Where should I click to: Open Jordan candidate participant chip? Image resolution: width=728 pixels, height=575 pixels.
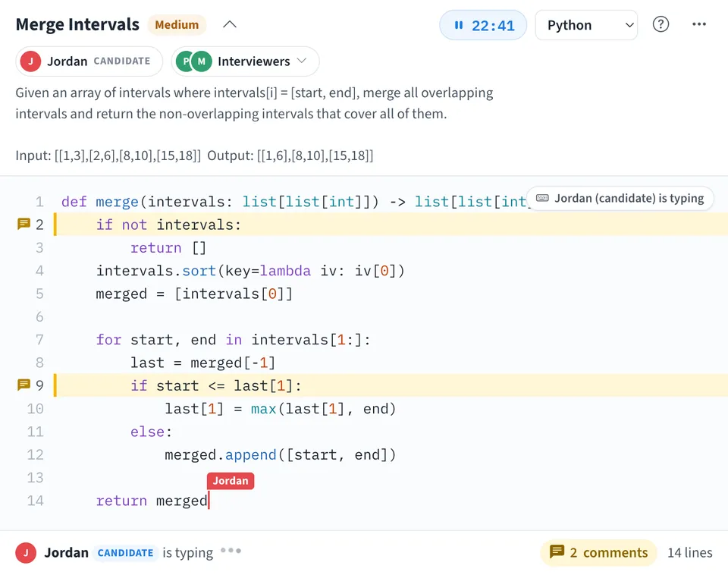coord(89,61)
